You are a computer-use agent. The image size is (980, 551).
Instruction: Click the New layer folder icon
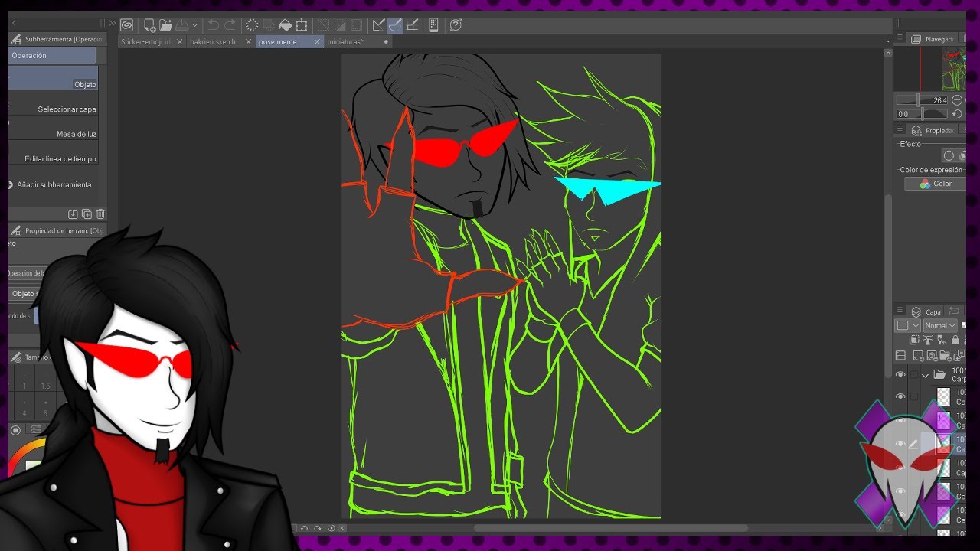pos(946,355)
